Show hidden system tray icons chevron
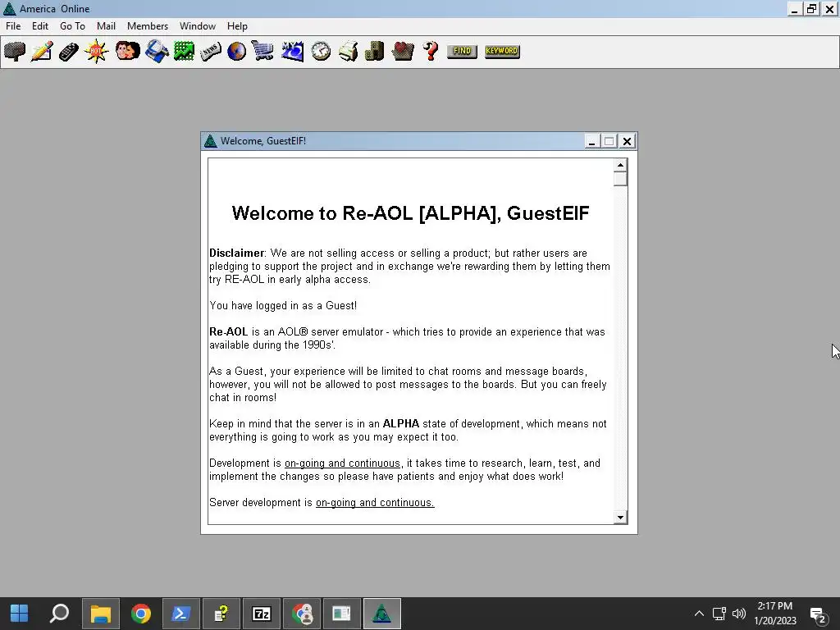Image resolution: width=840 pixels, height=630 pixels. click(x=699, y=614)
